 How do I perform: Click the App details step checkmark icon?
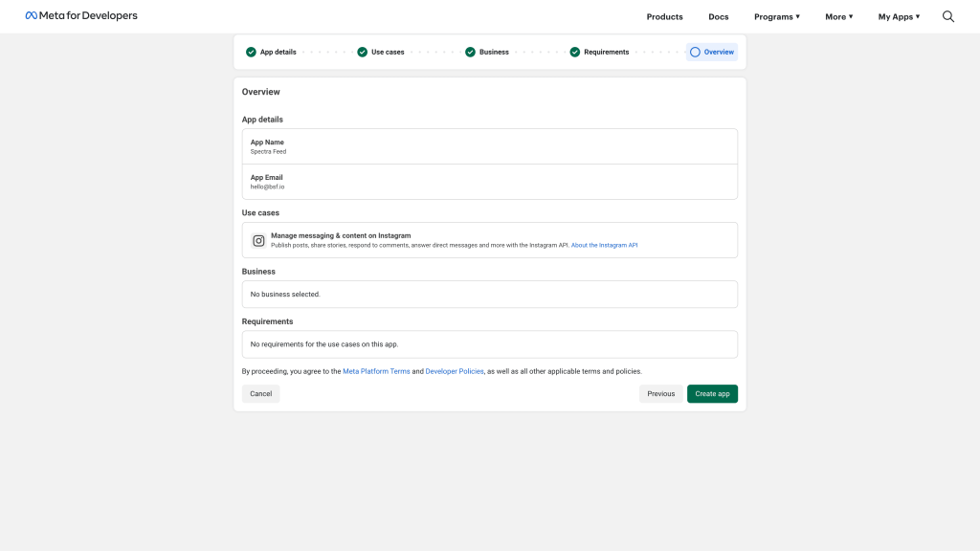(x=251, y=52)
